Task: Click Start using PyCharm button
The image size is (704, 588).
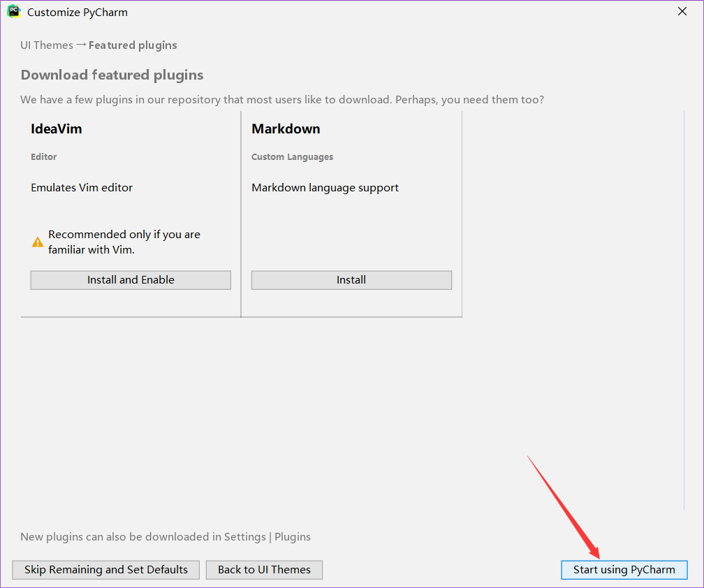Action: [624, 570]
